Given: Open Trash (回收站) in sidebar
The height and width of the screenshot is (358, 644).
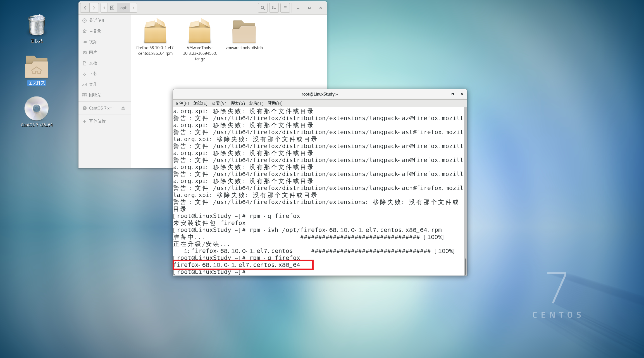Looking at the screenshot, I should click(105, 95).
